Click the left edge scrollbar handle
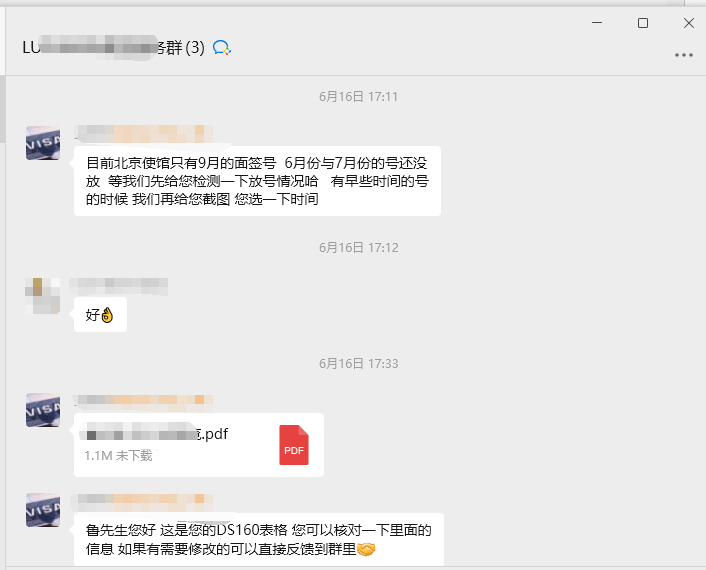Screen dimensions: 706x570 click(x=2, y=109)
